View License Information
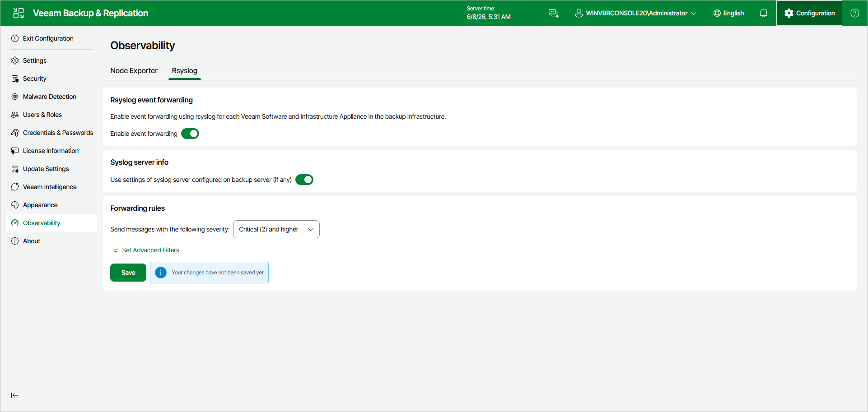Viewport: 868px width, 412px height. (x=51, y=151)
